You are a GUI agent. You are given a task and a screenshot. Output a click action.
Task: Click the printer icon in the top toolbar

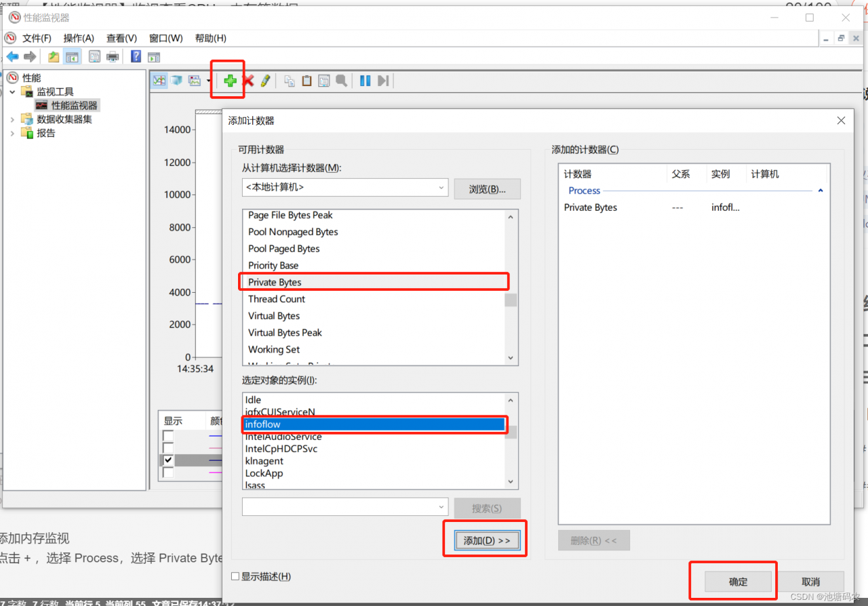tap(113, 57)
